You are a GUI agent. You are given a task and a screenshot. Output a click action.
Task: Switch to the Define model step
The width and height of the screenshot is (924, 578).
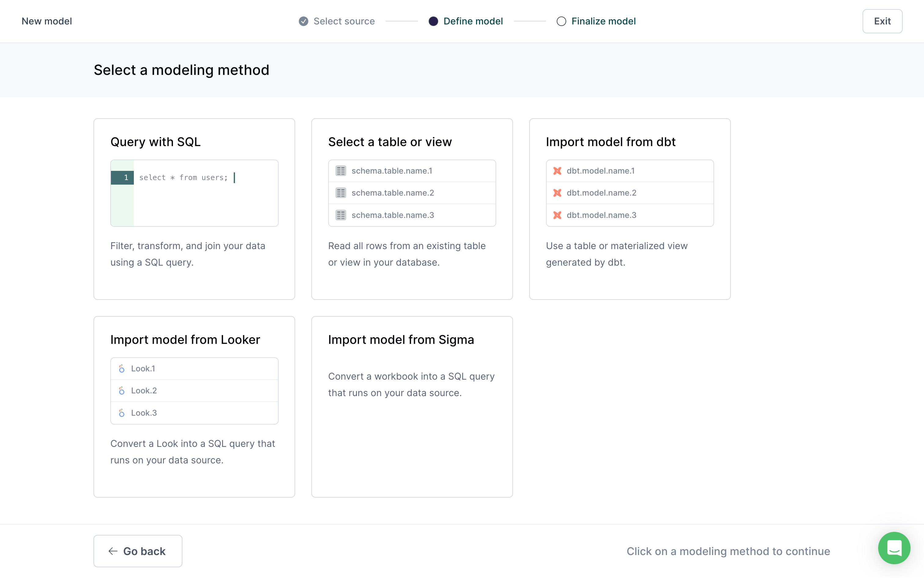coord(473,21)
